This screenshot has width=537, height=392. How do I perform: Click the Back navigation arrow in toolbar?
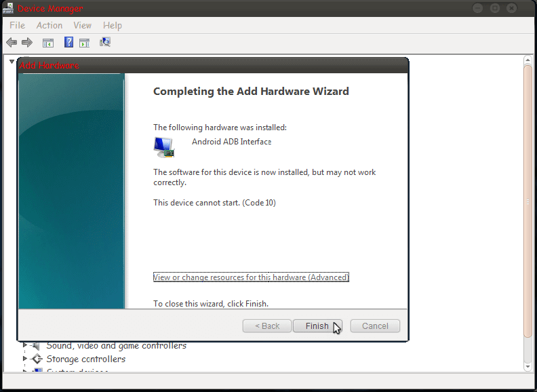coord(12,43)
